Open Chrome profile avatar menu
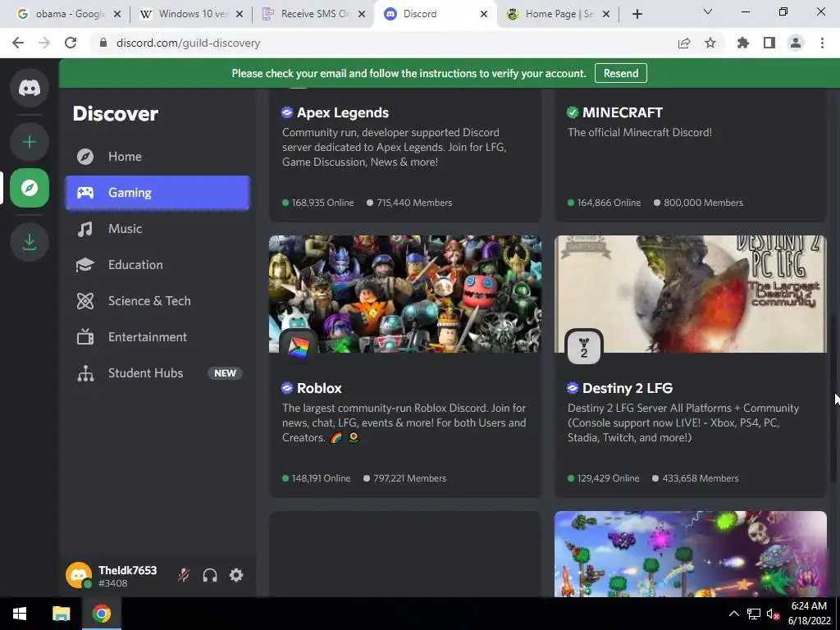Screen dimensions: 840x630 point(796,43)
